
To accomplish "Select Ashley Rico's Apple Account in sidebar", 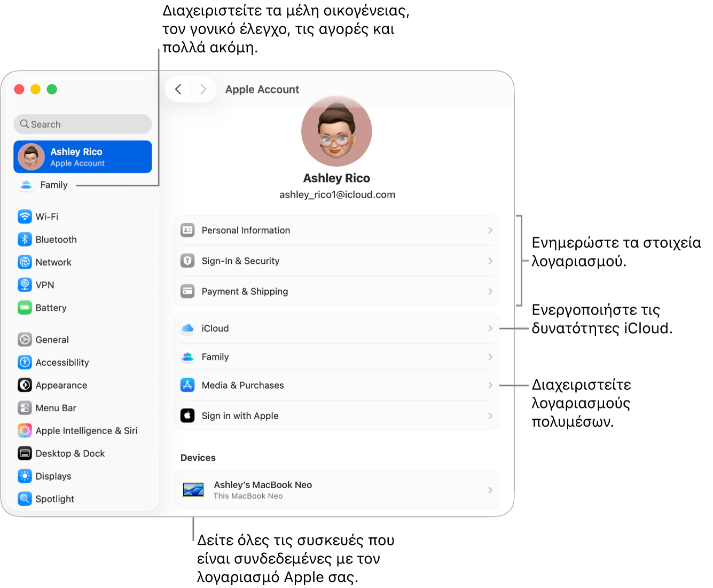I will [82, 156].
